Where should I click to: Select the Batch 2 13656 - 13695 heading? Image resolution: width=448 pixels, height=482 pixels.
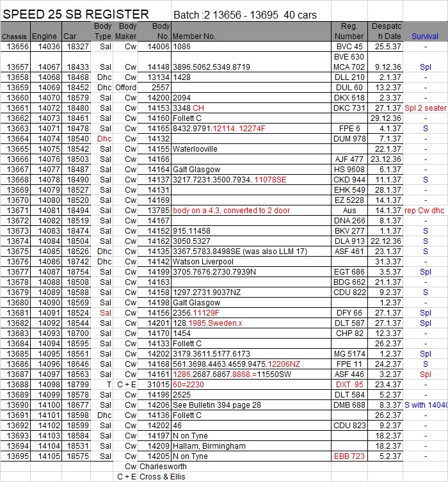click(244, 15)
